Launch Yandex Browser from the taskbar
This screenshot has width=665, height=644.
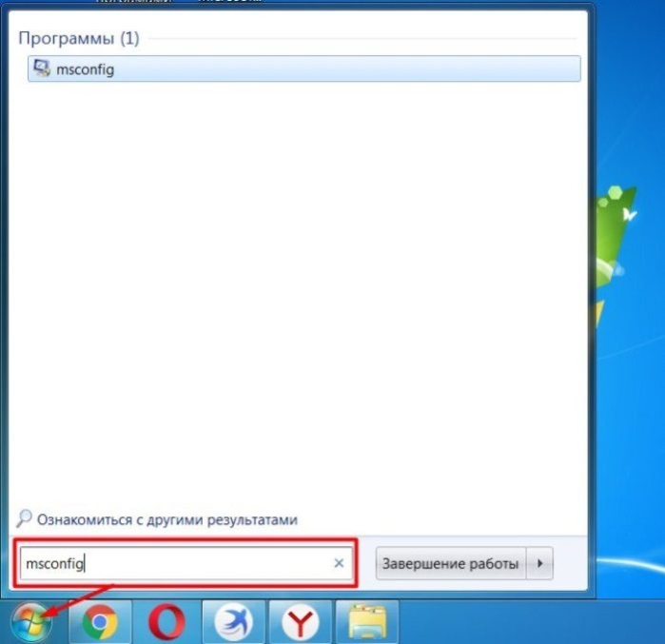coord(301,622)
